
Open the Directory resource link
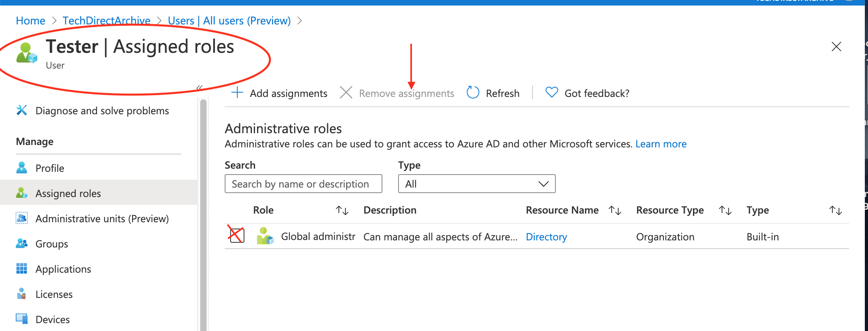click(546, 237)
